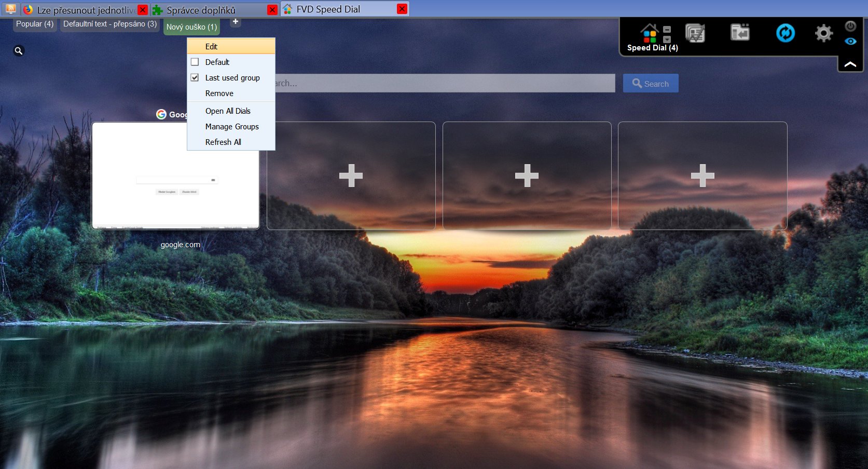Open Speed Dial settings gear
This screenshot has width=868, height=469.
coord(824,33)
